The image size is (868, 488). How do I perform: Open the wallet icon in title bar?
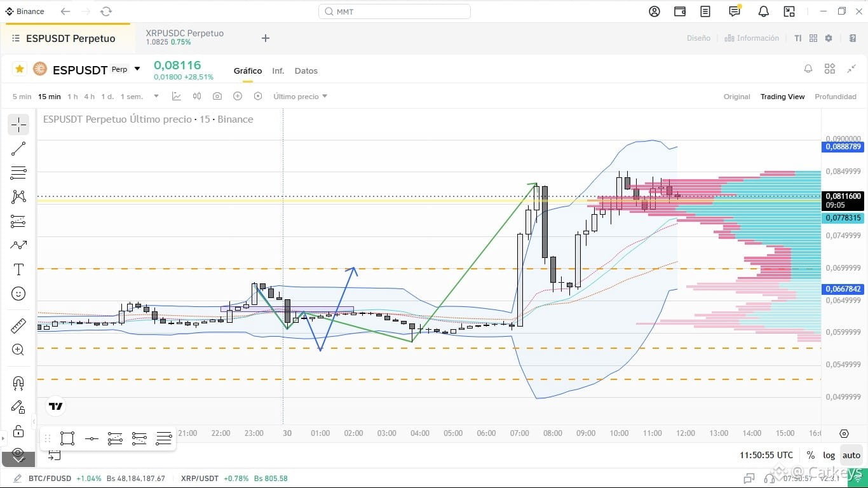coord(680,11)
